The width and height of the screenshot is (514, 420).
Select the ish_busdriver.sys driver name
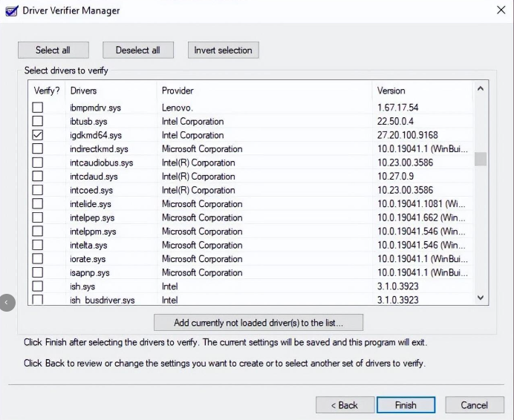103,300
